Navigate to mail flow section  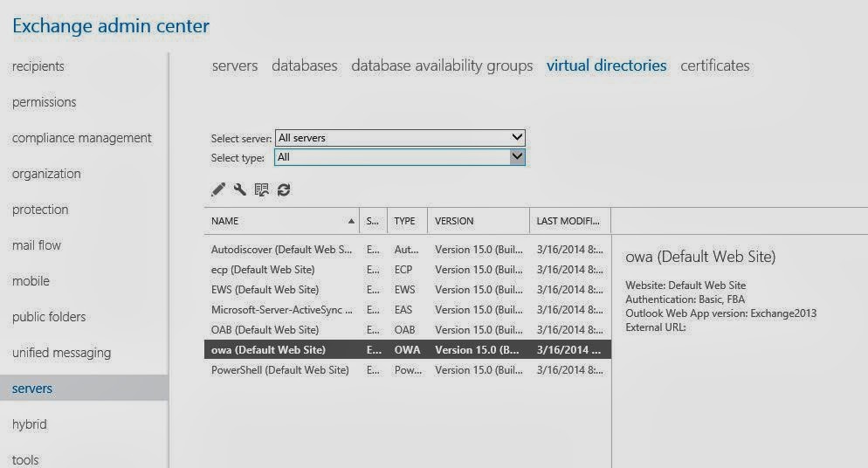(37, 245)
